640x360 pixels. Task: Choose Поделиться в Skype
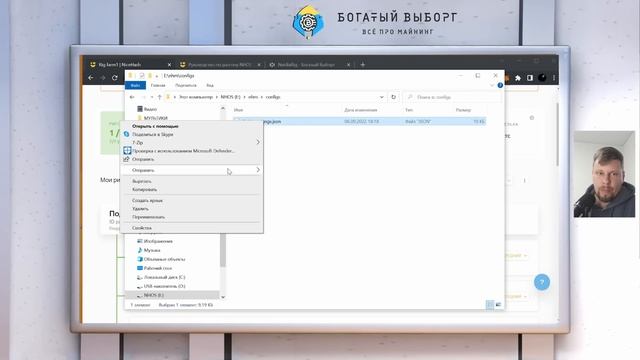[153, 134]
